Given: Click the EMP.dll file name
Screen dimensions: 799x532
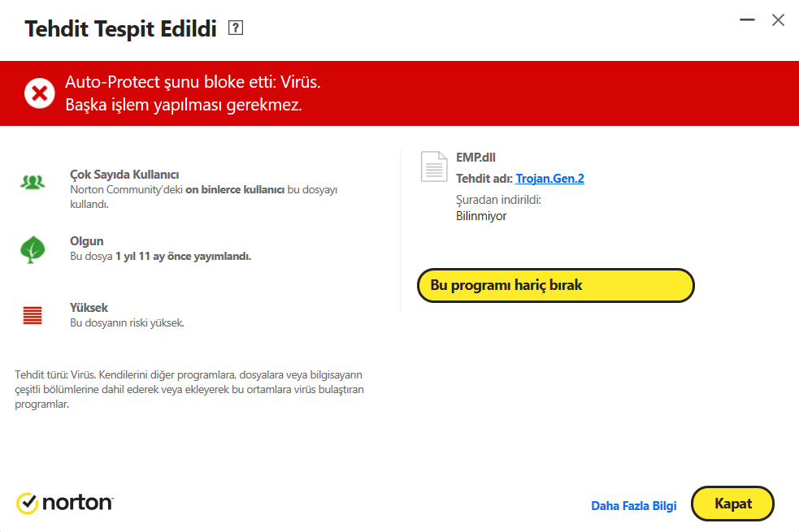Looking at the screenshot, I should click(475, 158).
